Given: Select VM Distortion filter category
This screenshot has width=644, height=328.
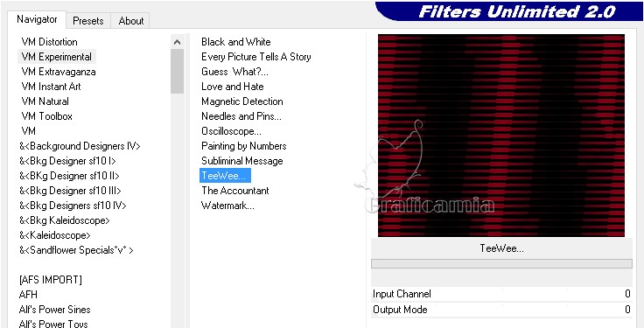Looking at the screenshot, I should [x=49, y=42].
